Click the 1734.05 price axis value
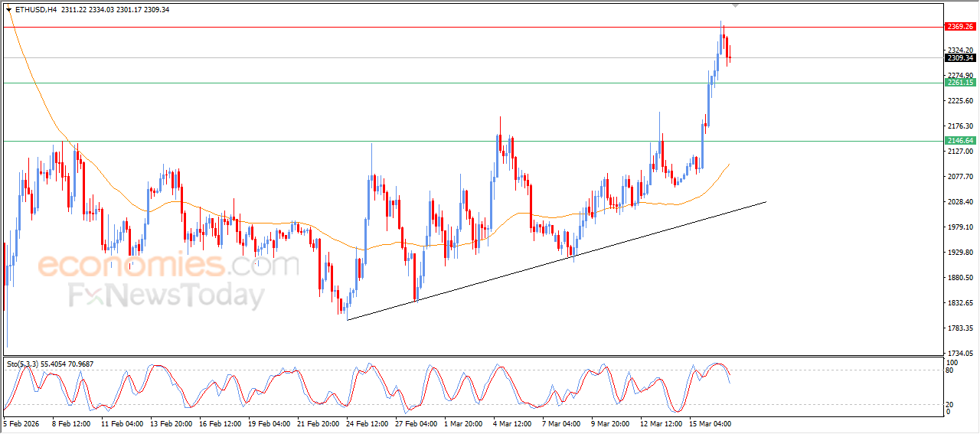Image resolution: width=980 pixels, height=434 pixels. [959, 353]
